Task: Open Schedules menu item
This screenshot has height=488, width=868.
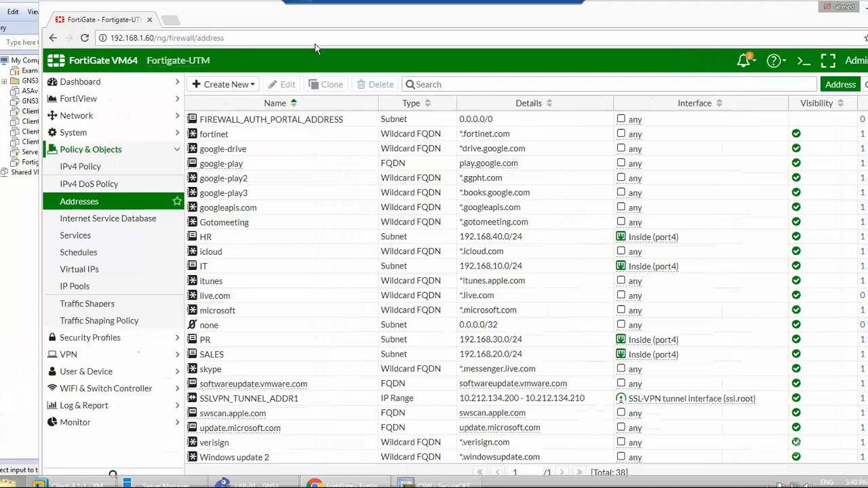Action: (x=79, y=252)
